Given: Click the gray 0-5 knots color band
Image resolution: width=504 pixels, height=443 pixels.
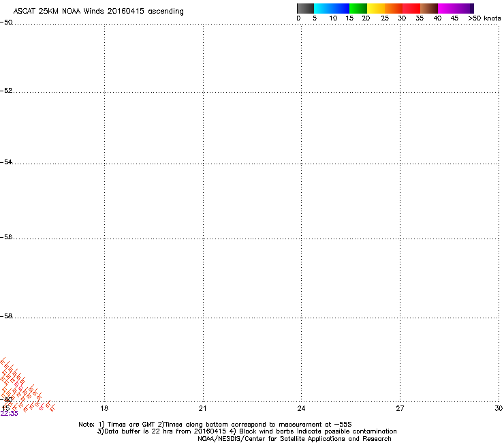Looking at the screenshot, I should (x=305, y=8).
